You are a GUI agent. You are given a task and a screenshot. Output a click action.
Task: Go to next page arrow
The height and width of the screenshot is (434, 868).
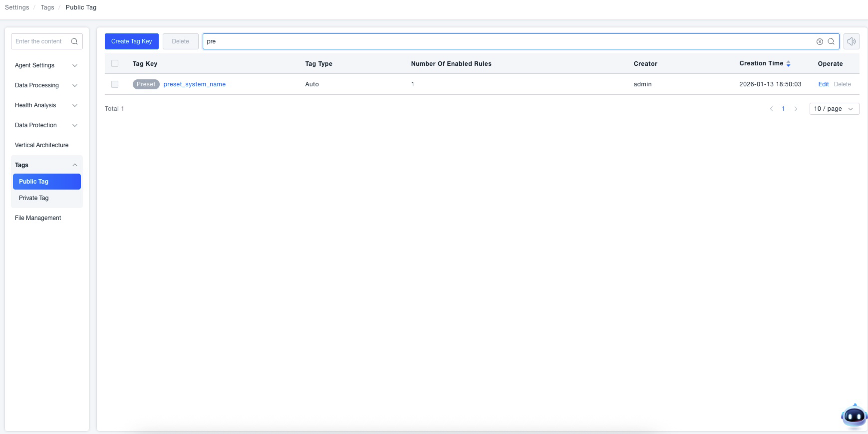796,109
